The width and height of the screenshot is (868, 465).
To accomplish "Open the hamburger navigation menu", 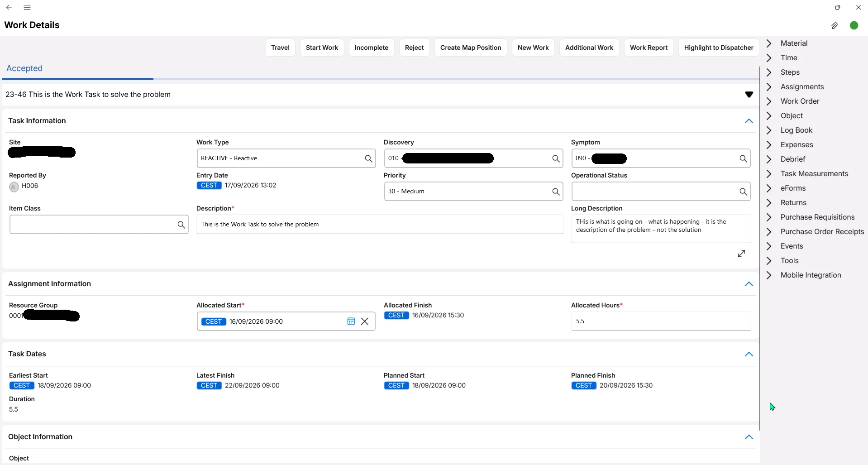I will pos(27,7).
